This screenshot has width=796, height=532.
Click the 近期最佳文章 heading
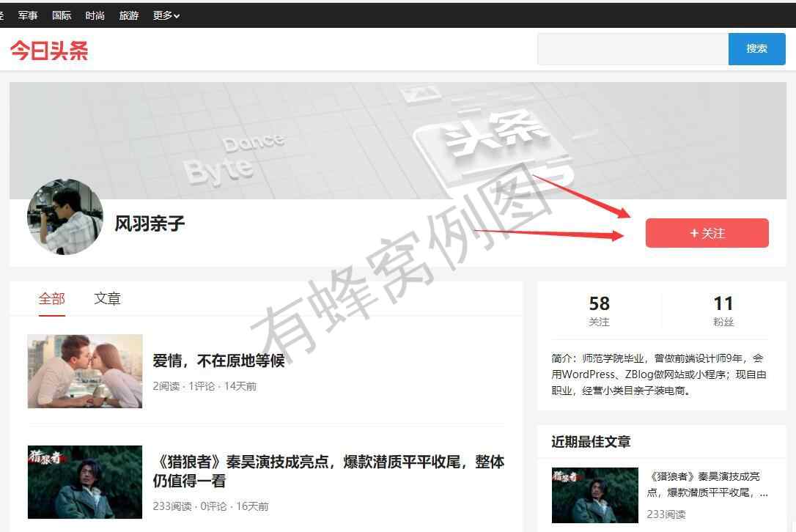coord(591,442)
